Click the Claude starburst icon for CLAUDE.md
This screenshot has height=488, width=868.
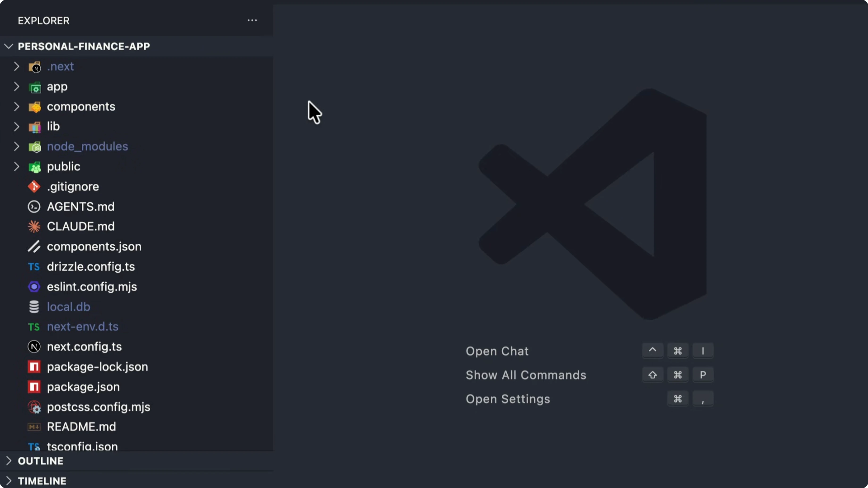[x=34, y=227]
